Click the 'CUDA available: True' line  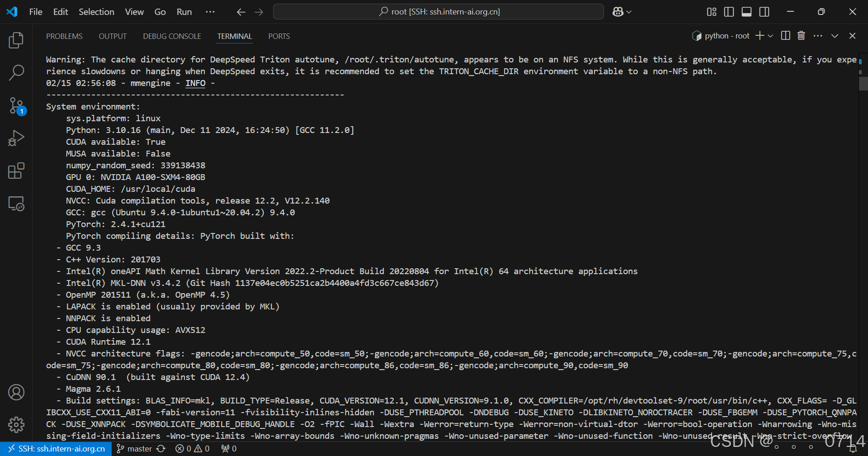[116, 142]
